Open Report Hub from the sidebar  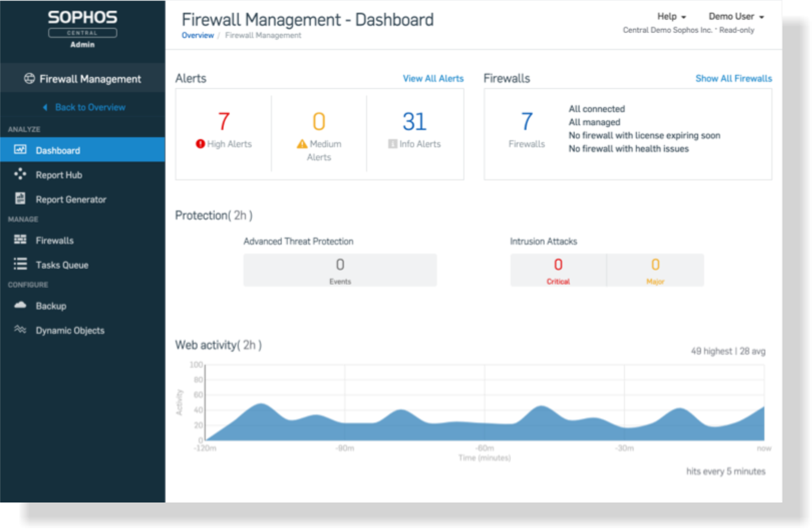(83, 175)
